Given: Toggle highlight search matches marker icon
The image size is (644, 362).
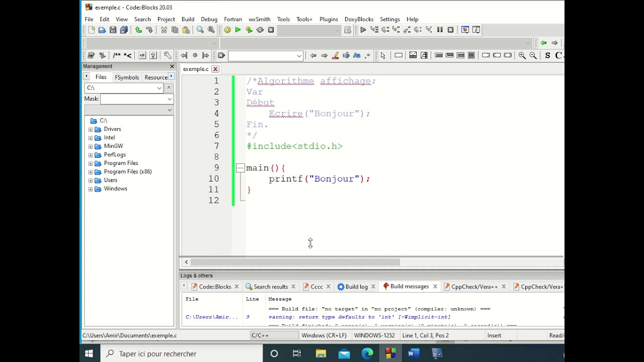Looking at the screenshot, I should [335, 56].
